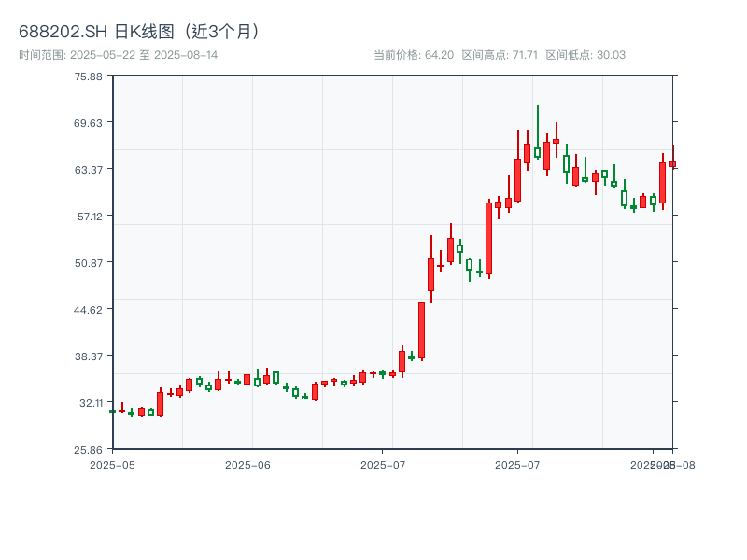This screenshot has height=560, width=747.
Task: Click the 38.37 y-axis label
Action: point(88,357)
